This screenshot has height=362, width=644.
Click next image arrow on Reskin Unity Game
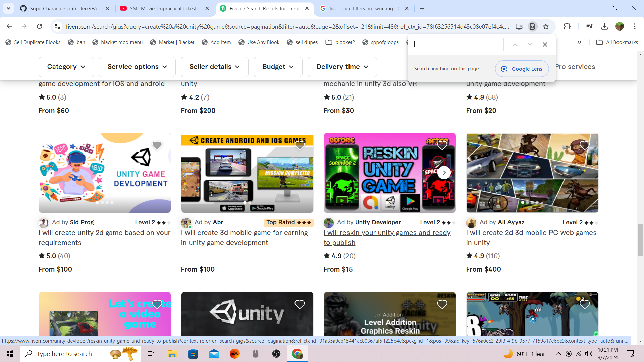[444, 173]
